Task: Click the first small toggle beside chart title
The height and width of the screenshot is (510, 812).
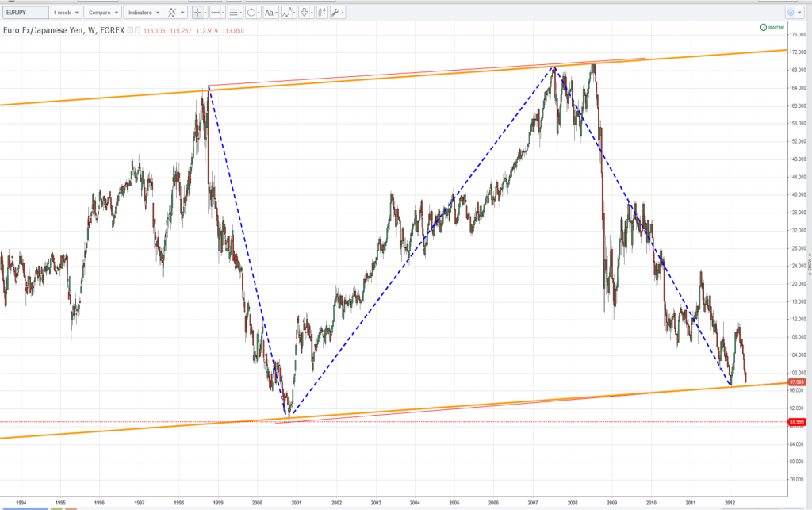Action: coord(130,30)
